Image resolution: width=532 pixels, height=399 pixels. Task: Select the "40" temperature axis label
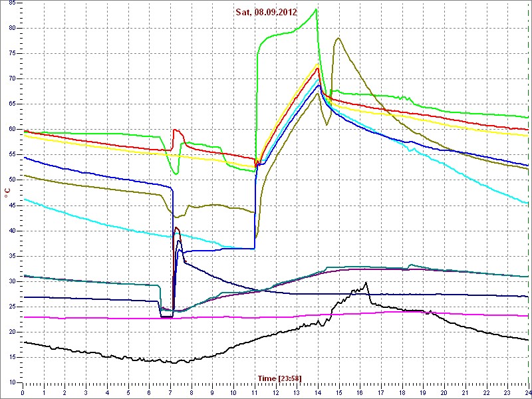(12, 231)
